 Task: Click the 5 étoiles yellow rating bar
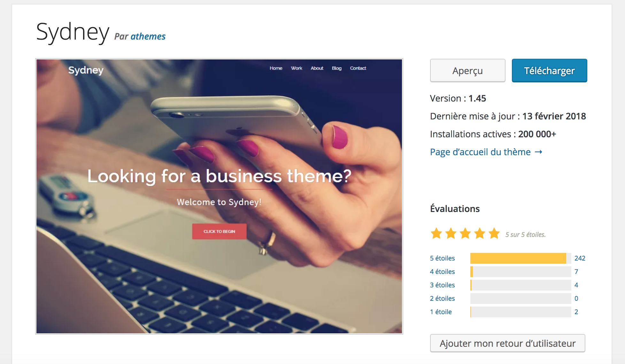pos(521,258)
